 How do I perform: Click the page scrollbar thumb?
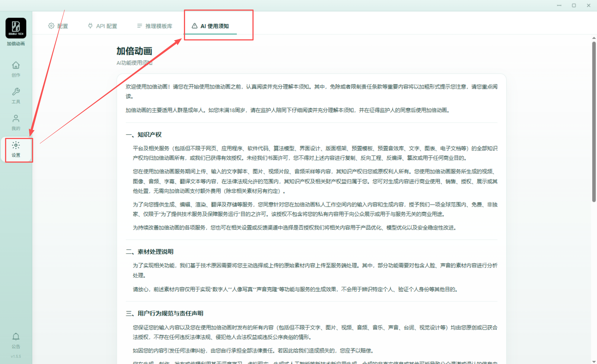594,122
